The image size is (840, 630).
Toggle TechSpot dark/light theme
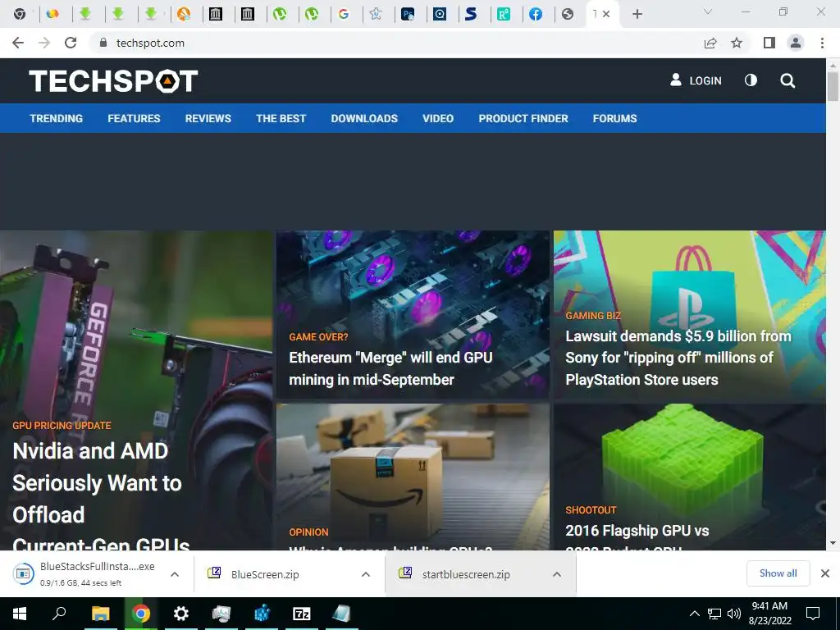click(x=751, y=80)
